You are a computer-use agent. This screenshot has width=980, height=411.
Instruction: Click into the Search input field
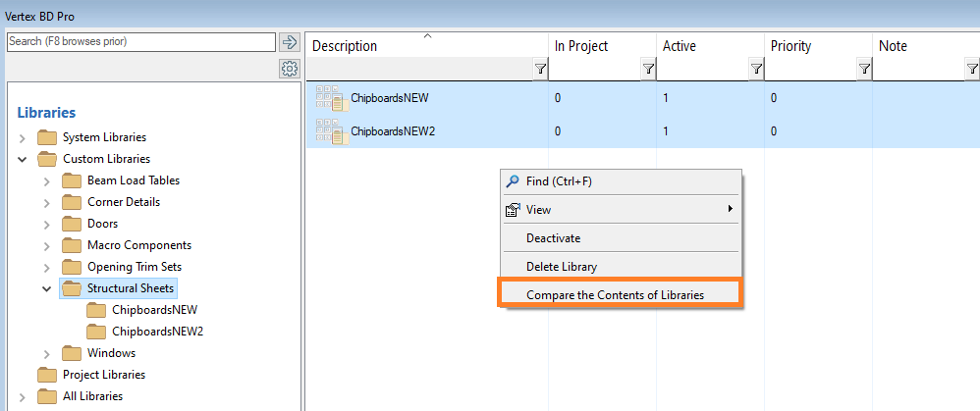139,42
